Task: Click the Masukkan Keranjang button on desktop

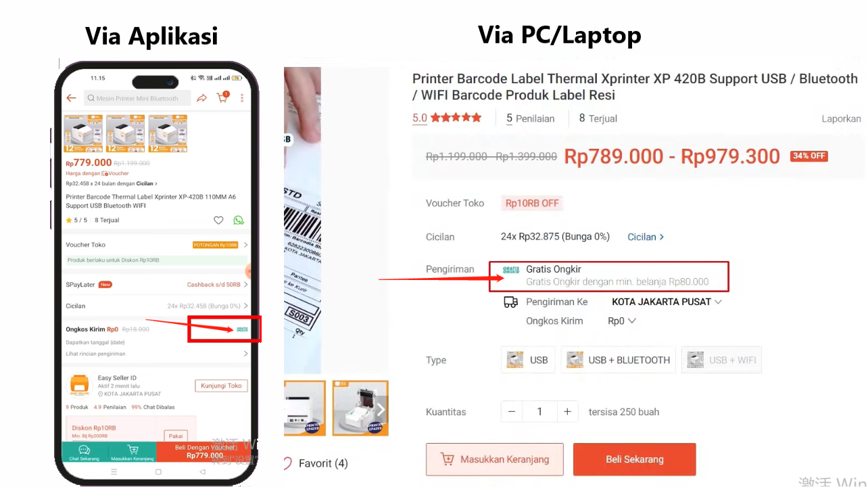Action: tap(495, 459)
